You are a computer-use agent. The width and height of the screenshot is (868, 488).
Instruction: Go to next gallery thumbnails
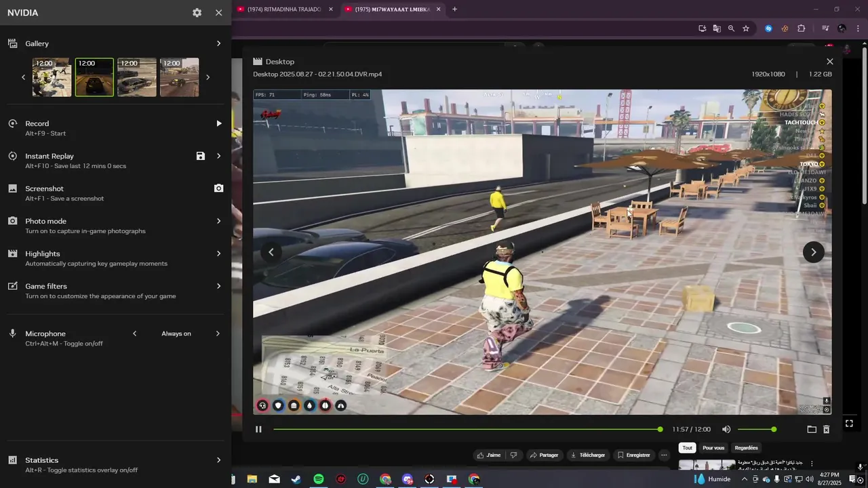pos(208,77)
